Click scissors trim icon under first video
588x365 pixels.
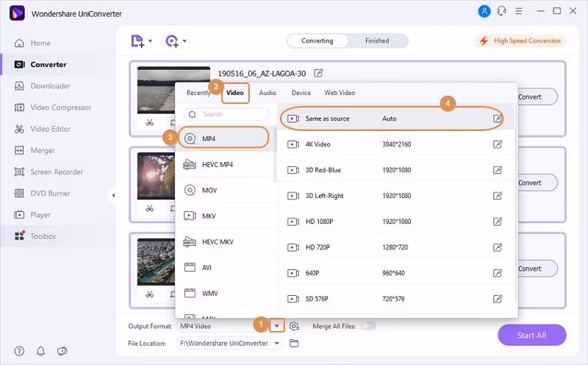tap(150, 122)
